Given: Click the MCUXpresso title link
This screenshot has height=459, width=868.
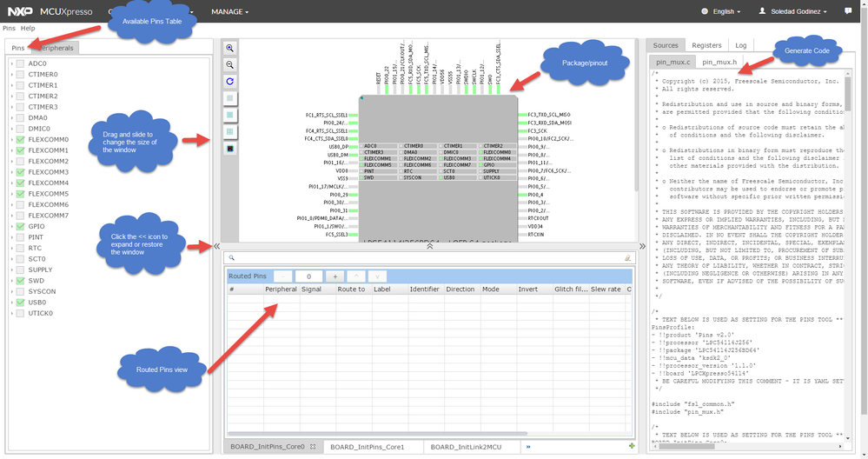Looking at the screenshot, I should coord(66,11).
